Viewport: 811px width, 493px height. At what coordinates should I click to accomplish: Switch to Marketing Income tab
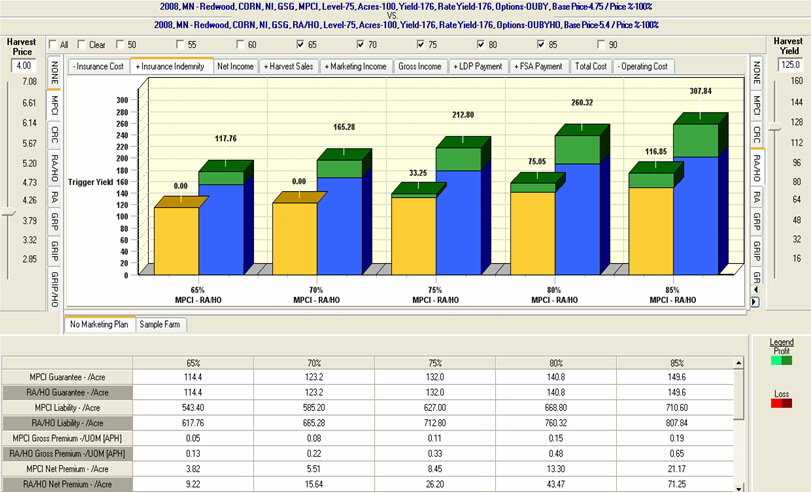click(356, 67)
